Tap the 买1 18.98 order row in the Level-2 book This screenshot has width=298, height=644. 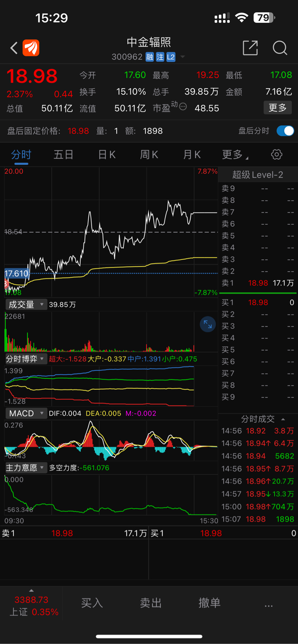258,302
